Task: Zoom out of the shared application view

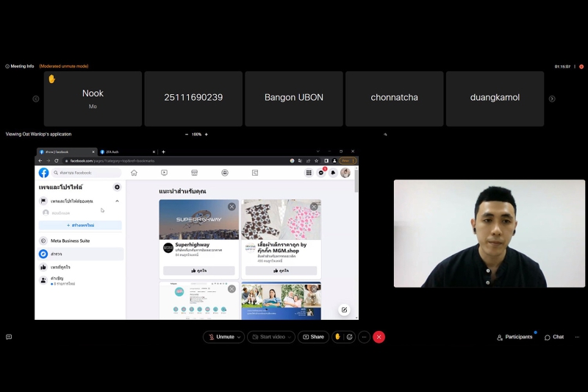Action: [x=187, y=135]
